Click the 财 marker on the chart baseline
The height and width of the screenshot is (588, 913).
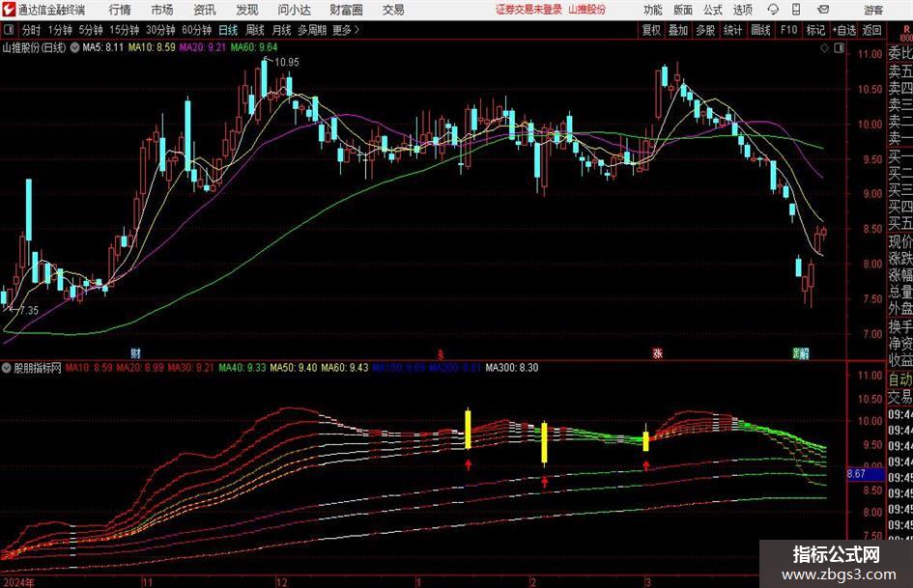[135, 352]
